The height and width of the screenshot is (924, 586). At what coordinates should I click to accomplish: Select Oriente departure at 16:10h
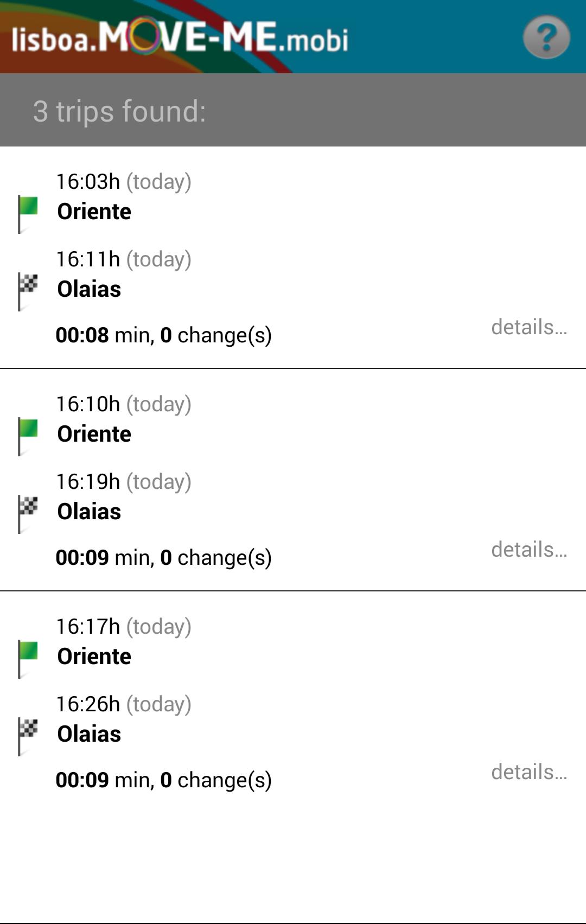coord(94,434)
